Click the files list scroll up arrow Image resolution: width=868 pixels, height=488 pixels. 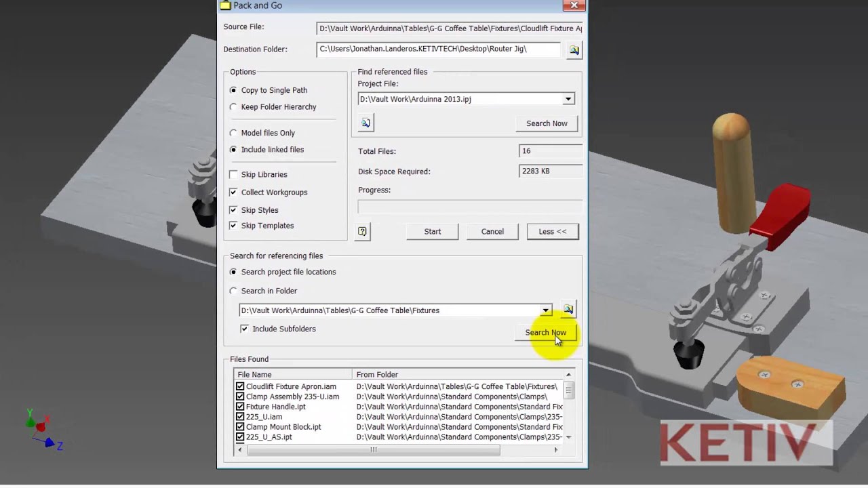[x=568, y=374]
